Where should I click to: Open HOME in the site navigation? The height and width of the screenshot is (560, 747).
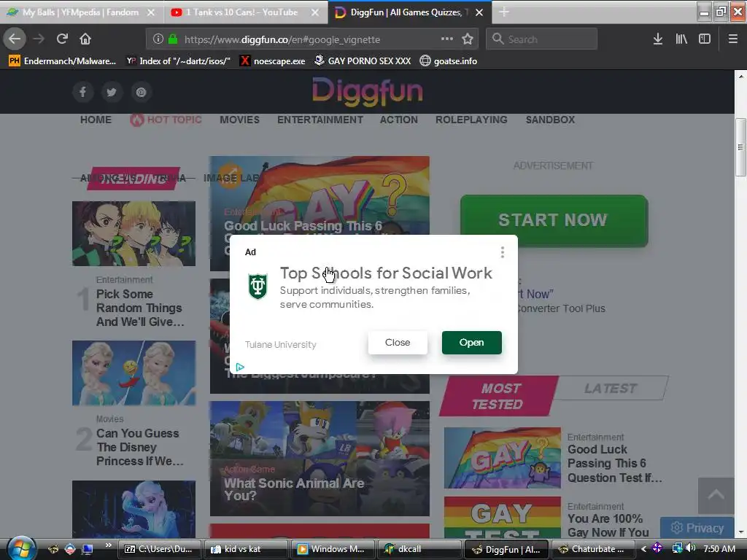96,120
